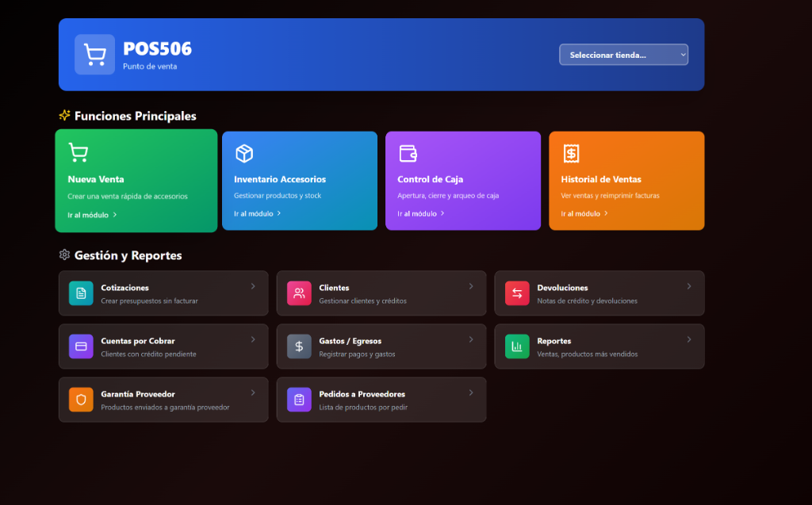Click 'Registrar pagos y gastos' text
Screen dimensions: 812x505
point(357,354)
